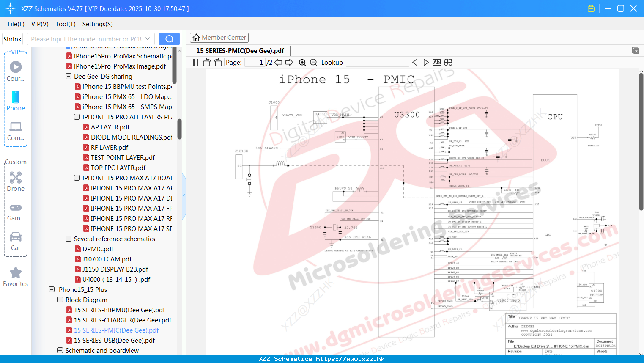The width and height of the screenshot is (644, 363).
Task: Zoom out of the schematic
Action: tap(313, 62)
